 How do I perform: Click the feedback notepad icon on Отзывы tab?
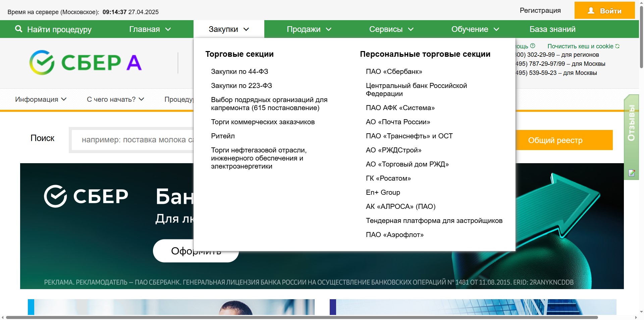(632, 173)
